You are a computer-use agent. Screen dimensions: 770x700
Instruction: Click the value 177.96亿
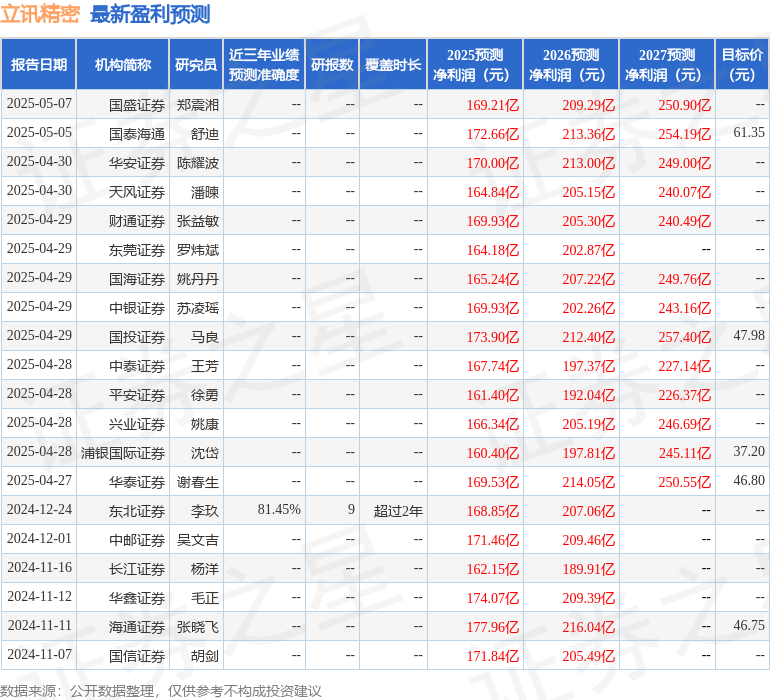(x=493, y=627)
